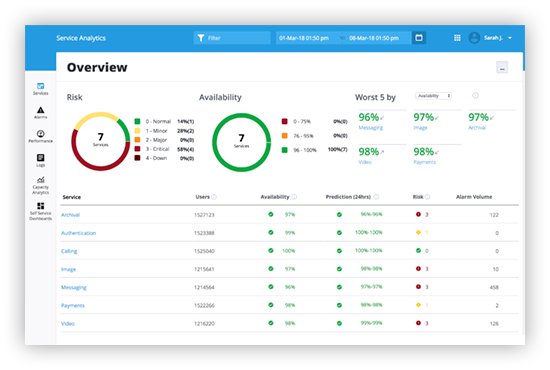
Task: Open the Logs sidebar section
Action: tap(41, 160)
